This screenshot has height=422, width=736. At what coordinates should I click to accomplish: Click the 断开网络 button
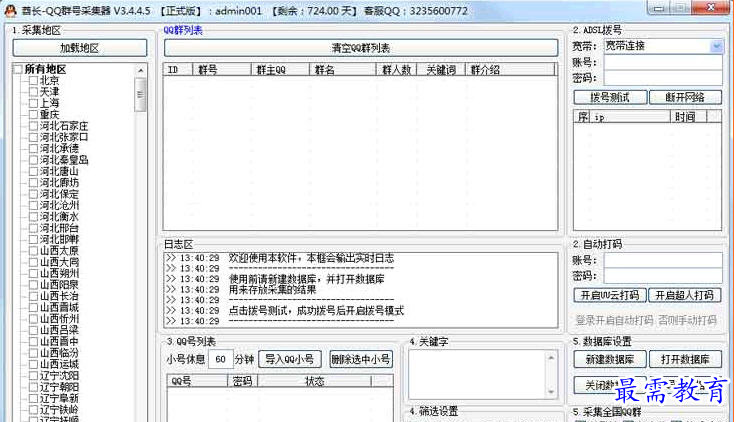[685, 97]
